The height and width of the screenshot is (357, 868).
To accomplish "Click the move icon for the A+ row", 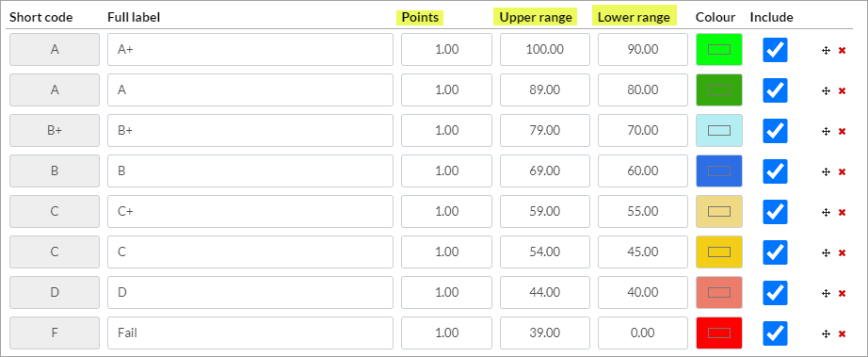I will point(826,50).
